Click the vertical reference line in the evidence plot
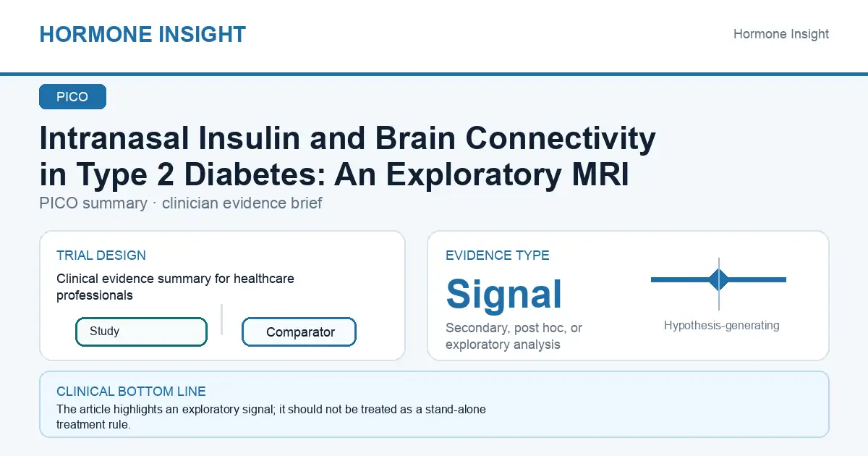 click(719, 284)
